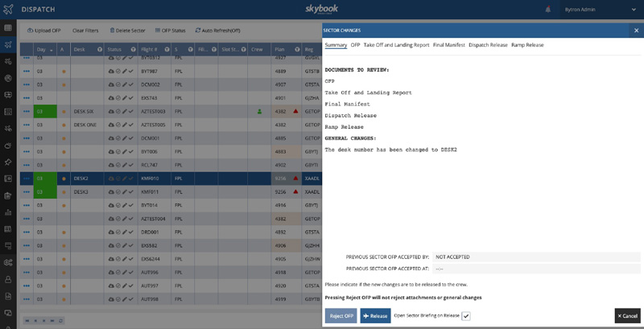The width and height of the screenshot is (644, 329).
Task: Click the grid refresh icon in the pager
Action: click(x=62, y=320)
